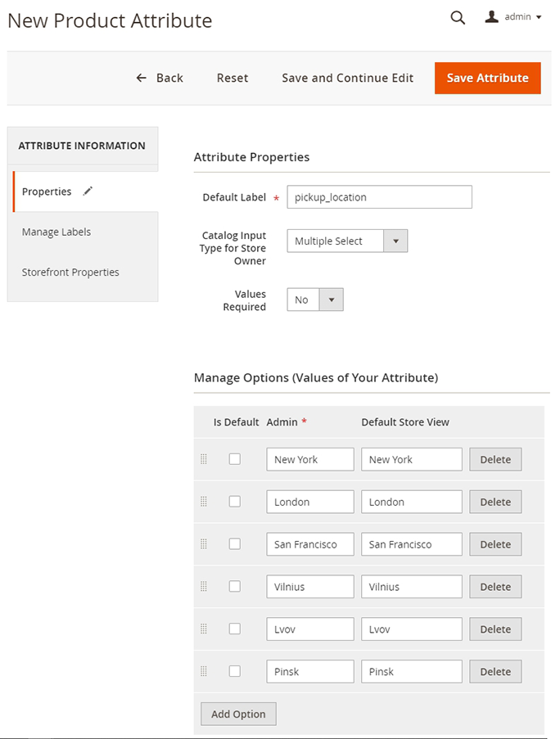
Task: Check Is Default for New York
Action: click(235, 459)
